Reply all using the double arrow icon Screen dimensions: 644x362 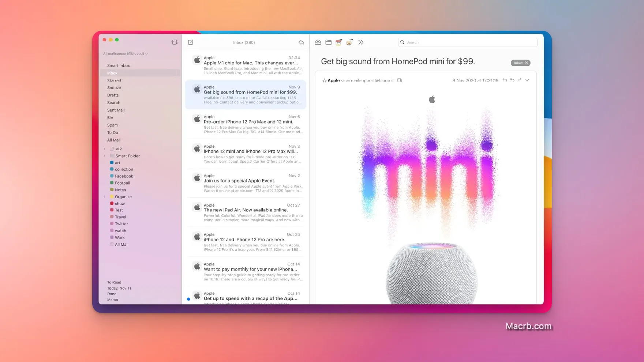click(512, 80)
